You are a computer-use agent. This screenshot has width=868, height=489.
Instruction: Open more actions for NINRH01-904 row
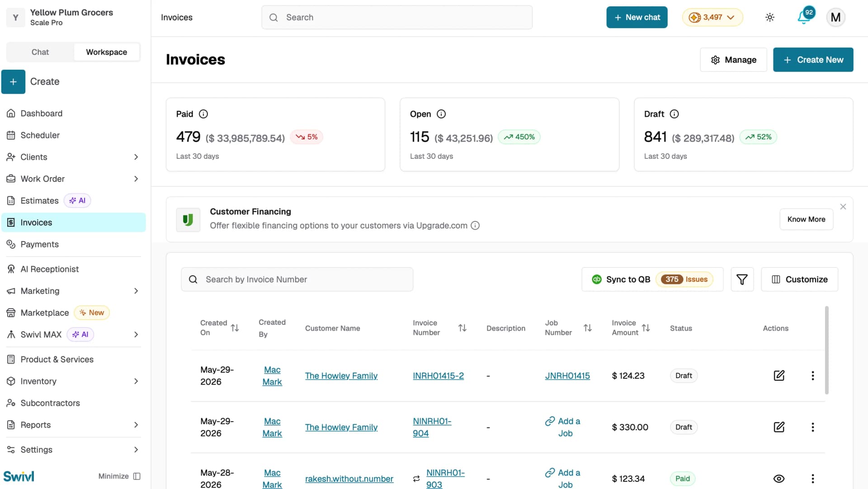point(812,427)
